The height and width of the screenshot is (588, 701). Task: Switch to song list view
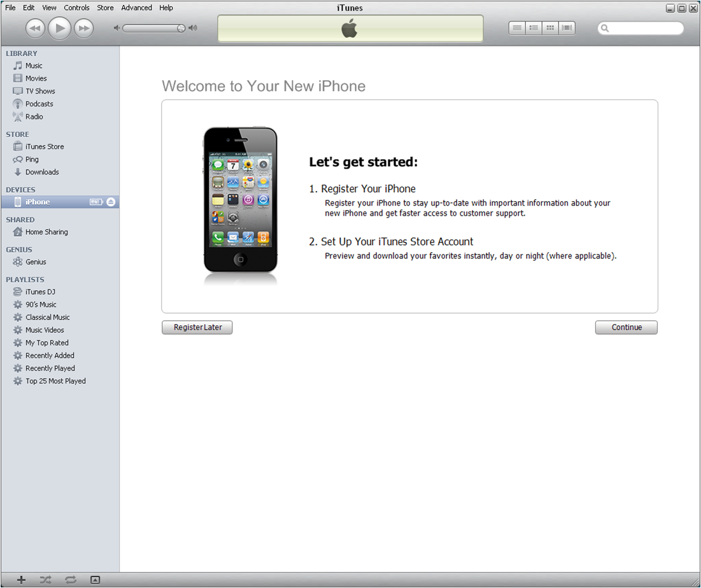point(517,28)
